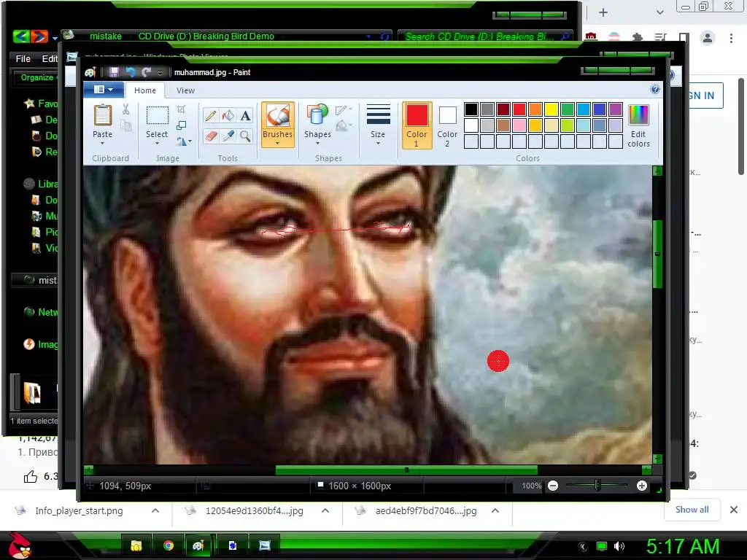Open Edit menu in Explorer window

tap(50, 58)
